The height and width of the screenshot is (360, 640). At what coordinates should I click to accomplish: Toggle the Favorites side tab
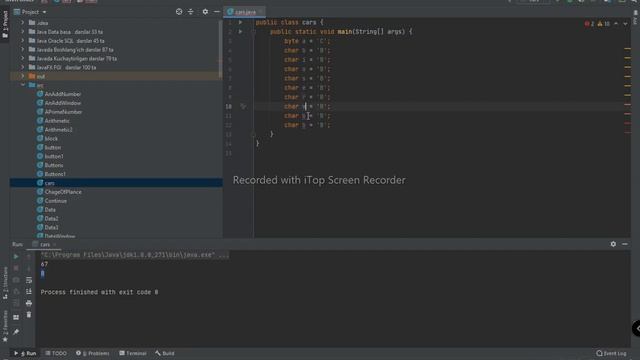click(5, 325)
